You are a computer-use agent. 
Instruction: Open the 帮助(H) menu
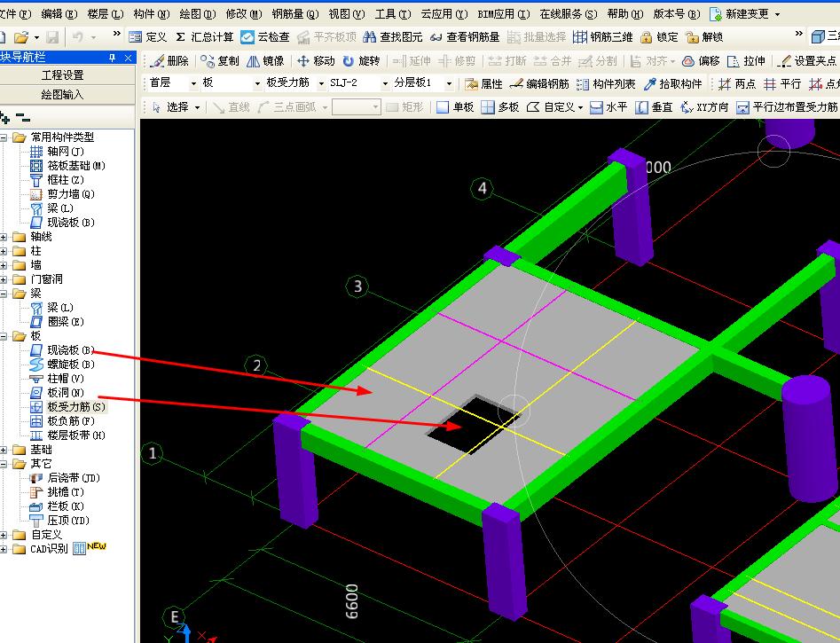(x=625, y=14)
